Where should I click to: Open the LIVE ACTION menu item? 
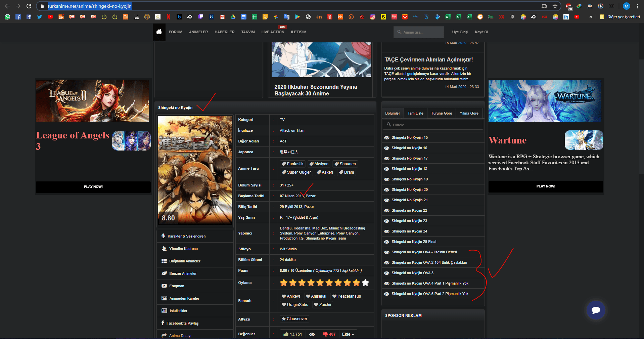[273, 32]
